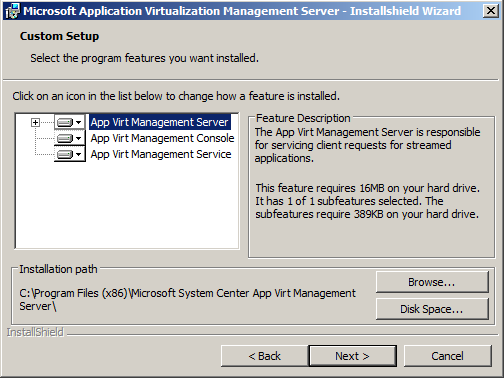
Task: Proceed with the Next > button
Action: 353,356
